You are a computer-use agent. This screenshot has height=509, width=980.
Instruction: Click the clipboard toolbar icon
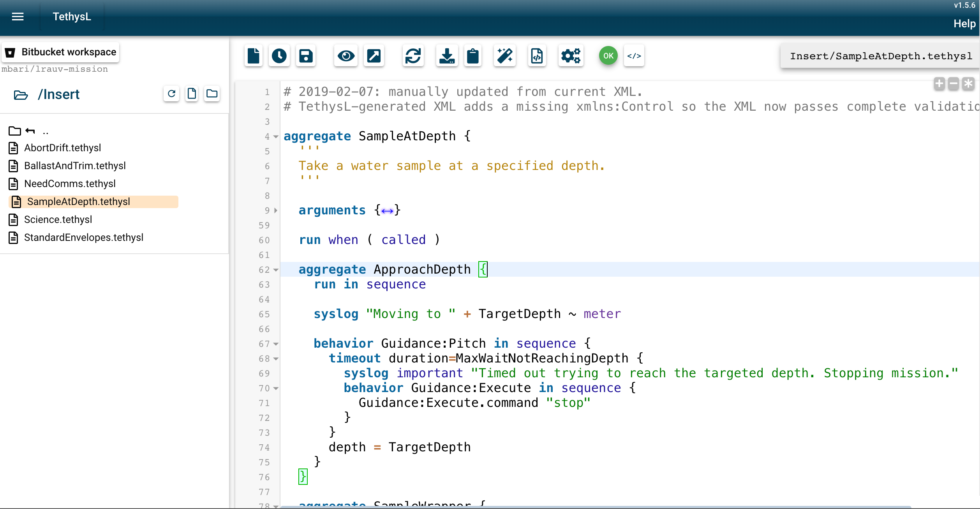pos(473,56)
